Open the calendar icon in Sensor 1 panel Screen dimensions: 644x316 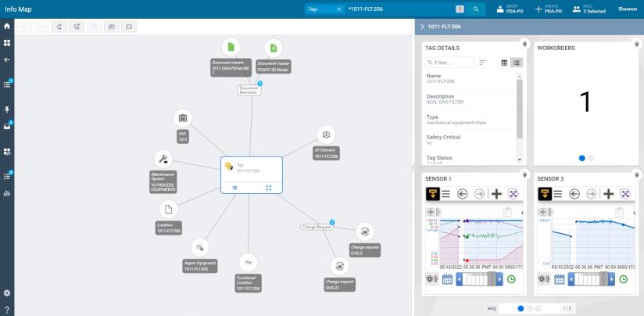pos(447,279)
